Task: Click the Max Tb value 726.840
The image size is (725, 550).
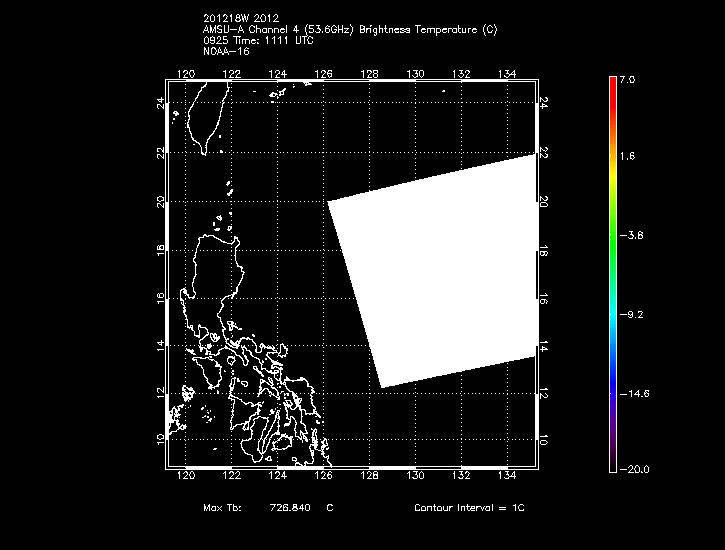Action: click(x=291, y=508)
